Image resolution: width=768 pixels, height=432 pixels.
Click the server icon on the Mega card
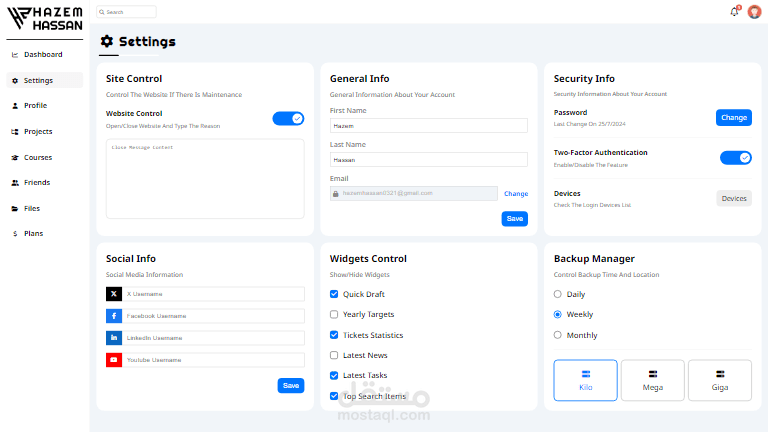point(653,374)
